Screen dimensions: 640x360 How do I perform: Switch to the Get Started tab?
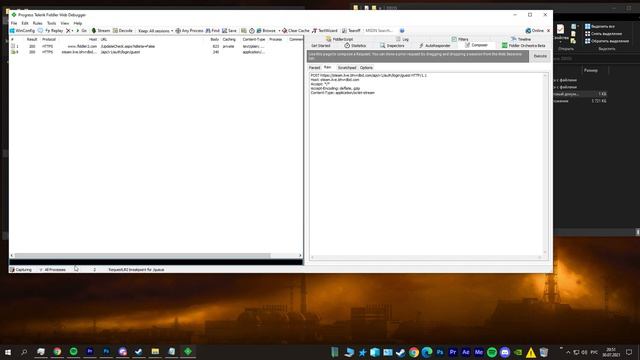click(320, 46)
